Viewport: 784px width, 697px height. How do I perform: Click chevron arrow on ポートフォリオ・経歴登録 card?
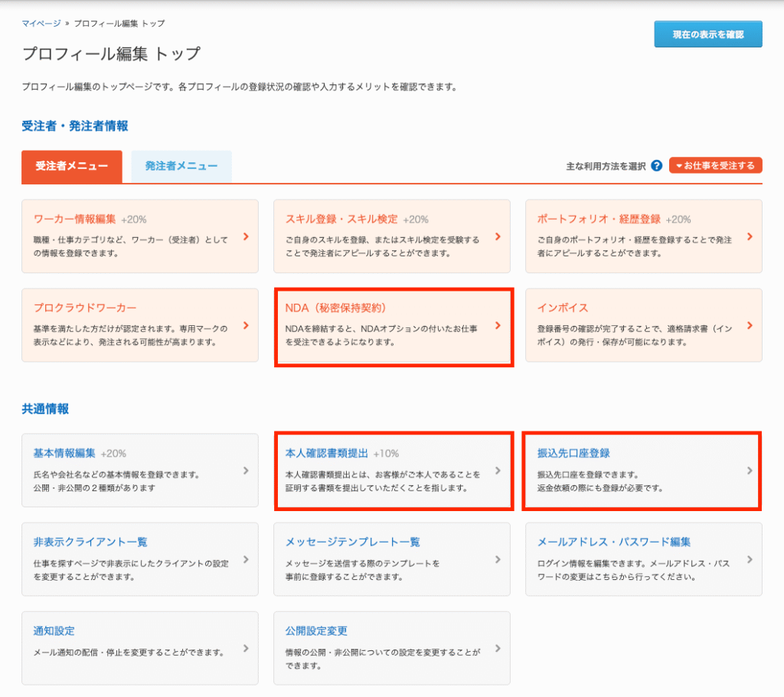click(750, 236)
